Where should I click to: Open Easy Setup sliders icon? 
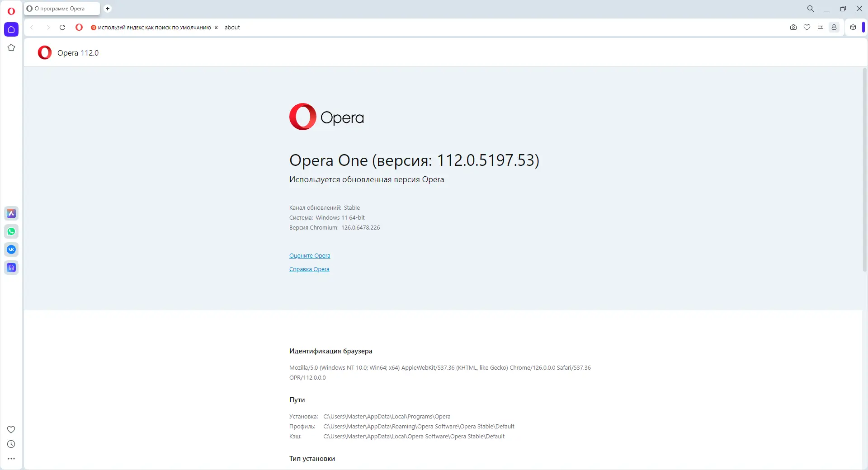click(x=821, y=28)
